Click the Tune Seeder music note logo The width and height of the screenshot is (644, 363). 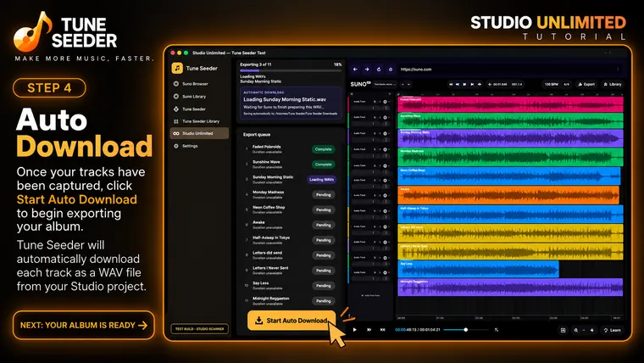[177, 68]
